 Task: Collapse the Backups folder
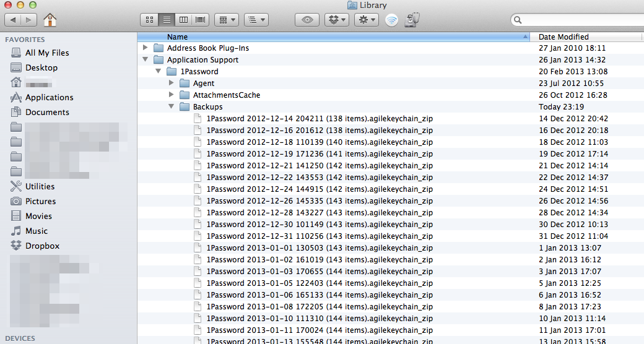(172, 107)
